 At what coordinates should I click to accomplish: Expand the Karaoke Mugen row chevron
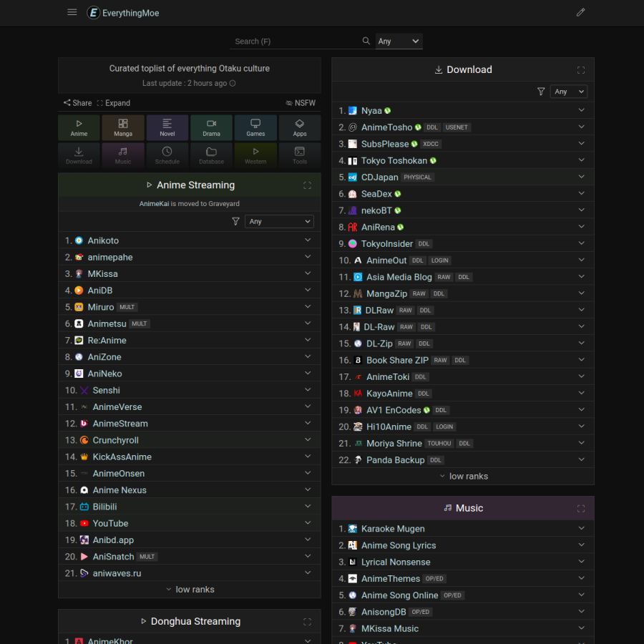(x=581, y=528)
